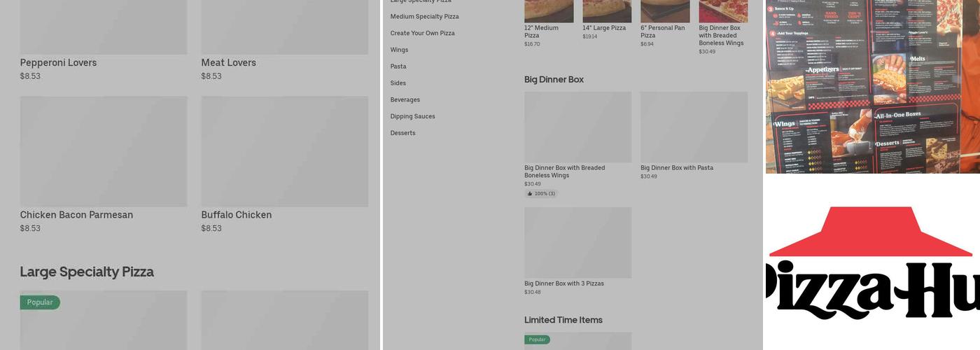The image size is (980, 350).
Task: Open the Big Dinner Box with 3 Pizzas name
Action: coord(564,283)
